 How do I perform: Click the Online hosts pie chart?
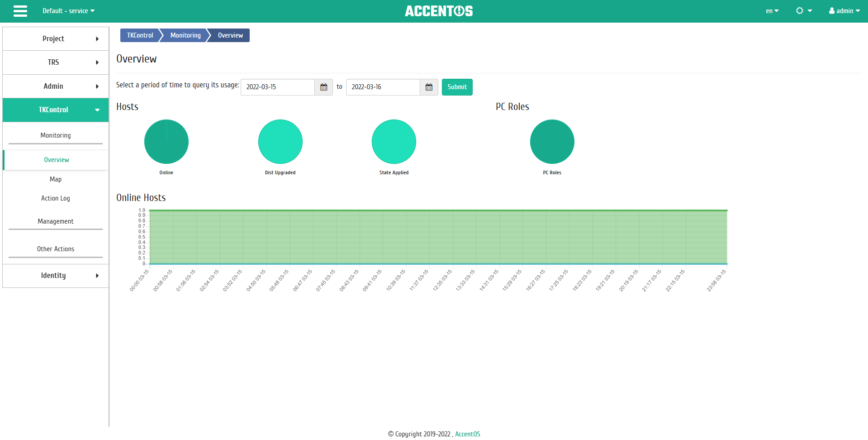[x=166, y=142]
